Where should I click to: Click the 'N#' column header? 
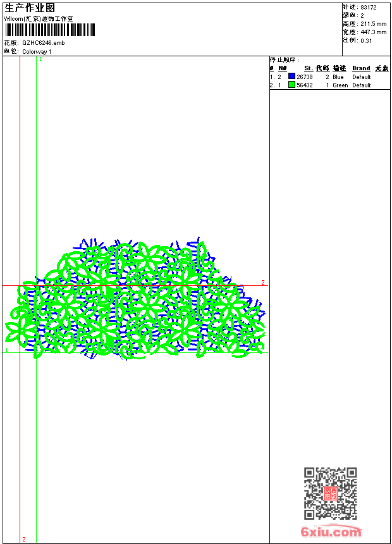pyautogui.click(x=283, y=68)
